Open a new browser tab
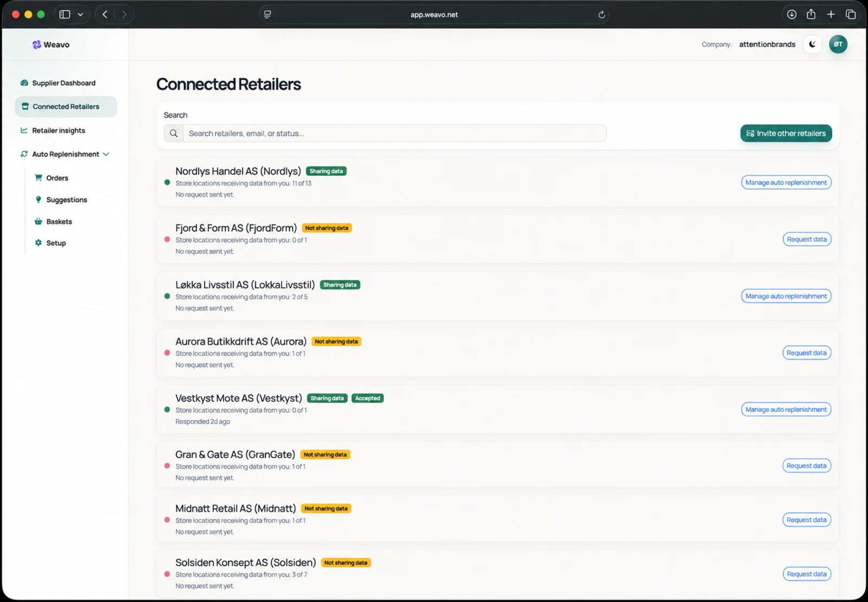This screenshot has height=602, width=868. 831,15
